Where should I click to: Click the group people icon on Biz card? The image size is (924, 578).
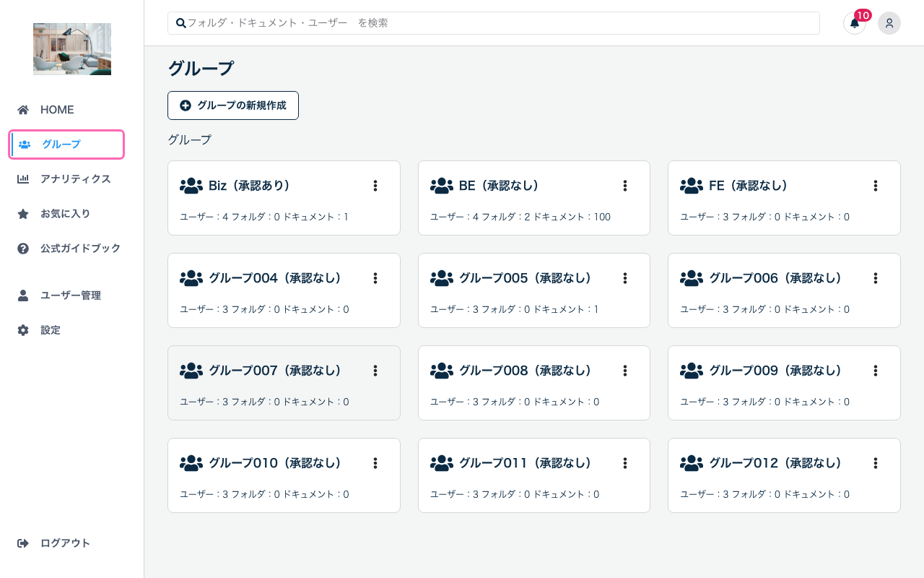click(191, 185)
